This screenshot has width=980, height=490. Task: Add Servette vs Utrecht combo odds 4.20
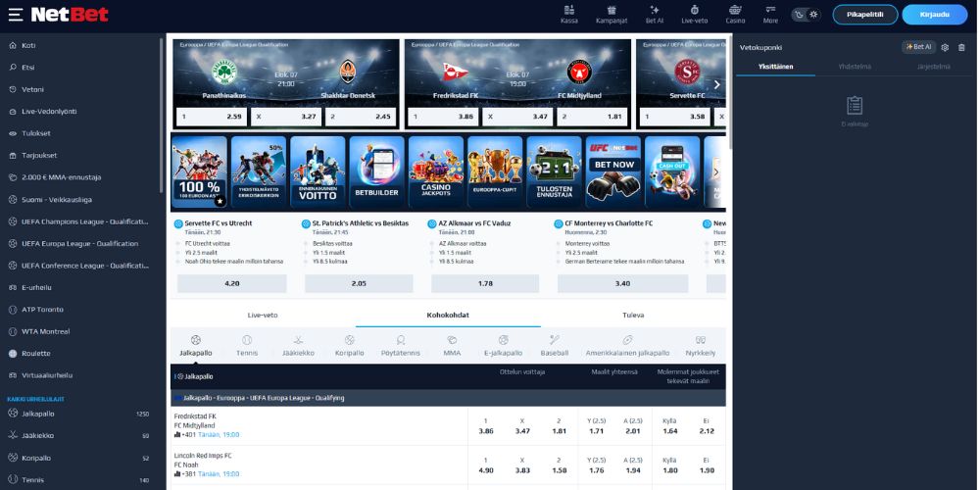pos(232,283)
